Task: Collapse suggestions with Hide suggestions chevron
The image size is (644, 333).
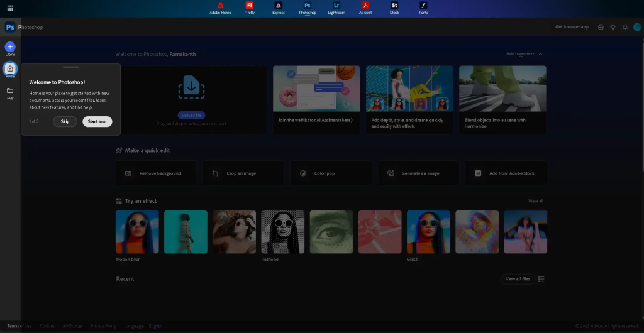Action: click(540, 54)
